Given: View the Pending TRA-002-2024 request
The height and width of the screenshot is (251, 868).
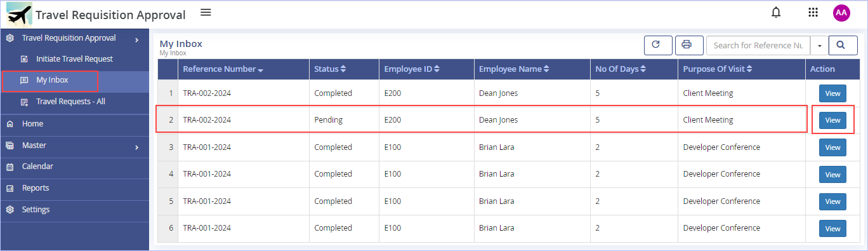Looking at the screenshot, I should pos(832,120).
